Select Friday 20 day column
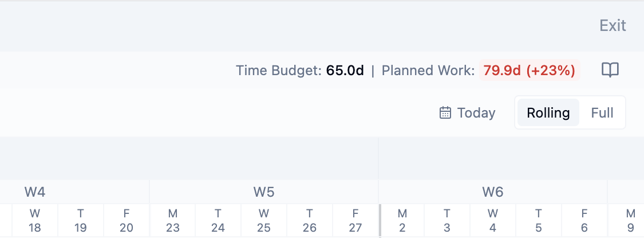644x238 pixels. [x=127, y=221]
